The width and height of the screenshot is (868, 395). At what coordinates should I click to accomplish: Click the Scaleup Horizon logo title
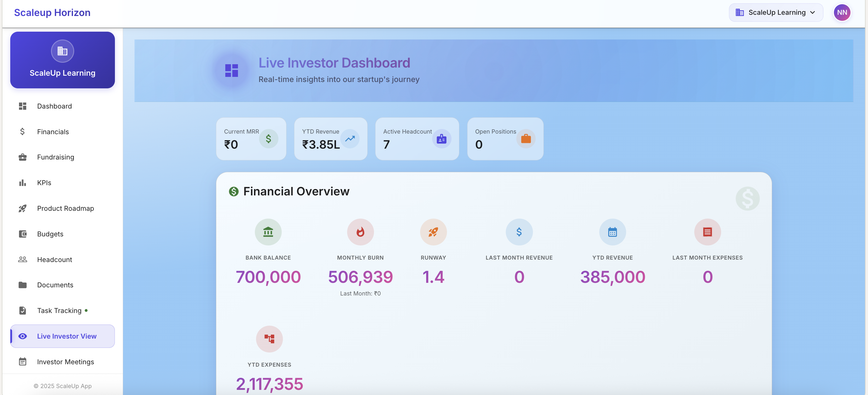[52, 12]
